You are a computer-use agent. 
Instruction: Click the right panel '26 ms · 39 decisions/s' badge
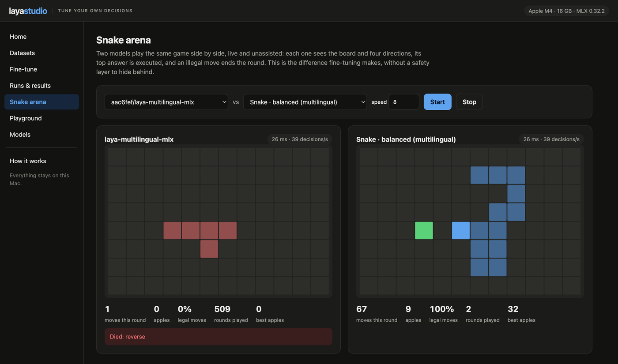551,139
